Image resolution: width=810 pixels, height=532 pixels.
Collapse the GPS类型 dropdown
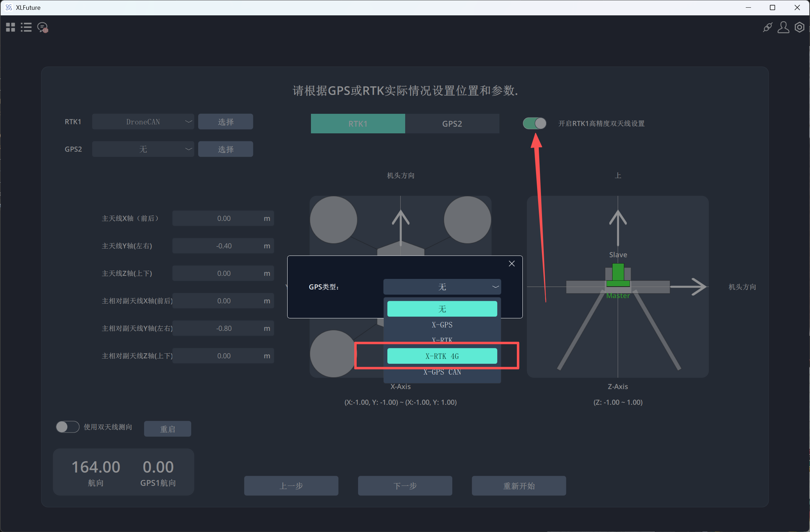pyautogui.click(x=442, y=287)
